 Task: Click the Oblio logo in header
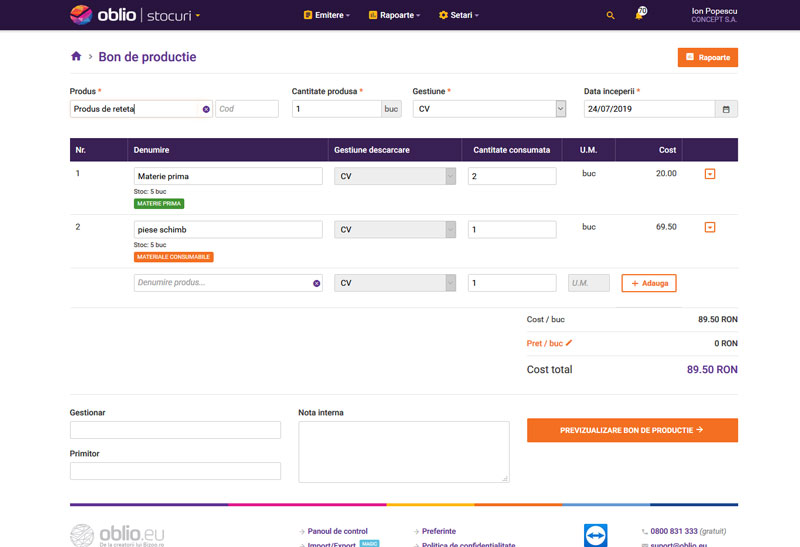pos(103,15)
